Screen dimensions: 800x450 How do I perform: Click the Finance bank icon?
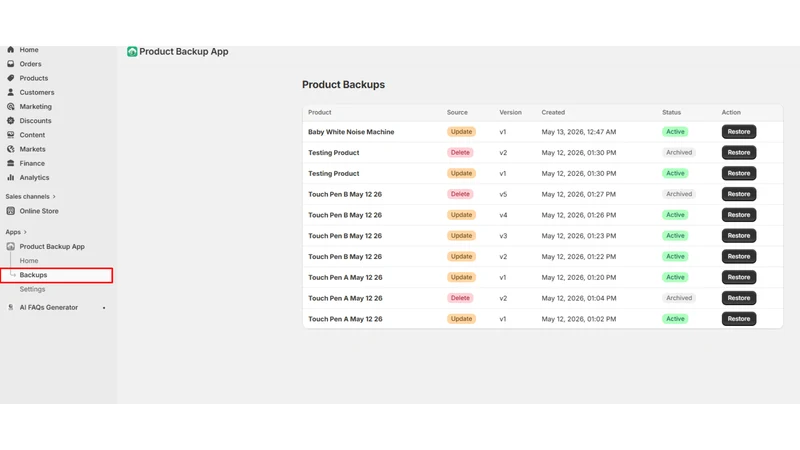pos(10,163)
